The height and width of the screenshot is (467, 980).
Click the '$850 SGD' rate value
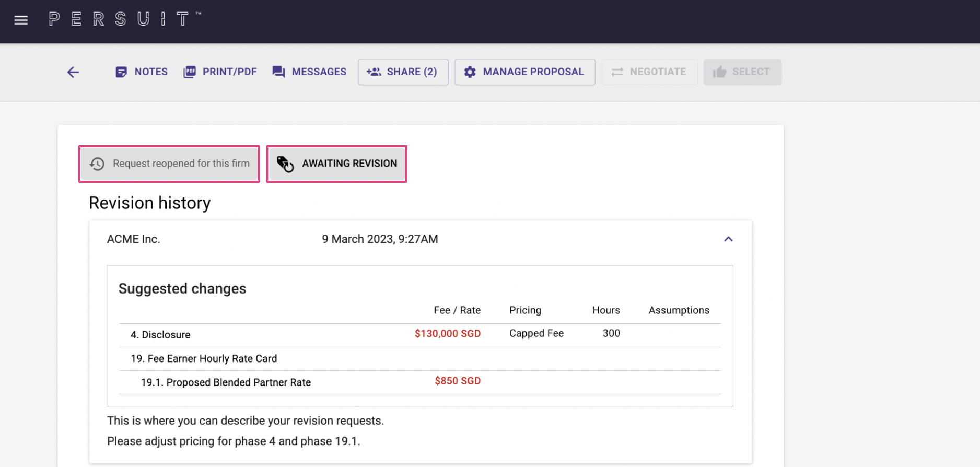point(458,381)
